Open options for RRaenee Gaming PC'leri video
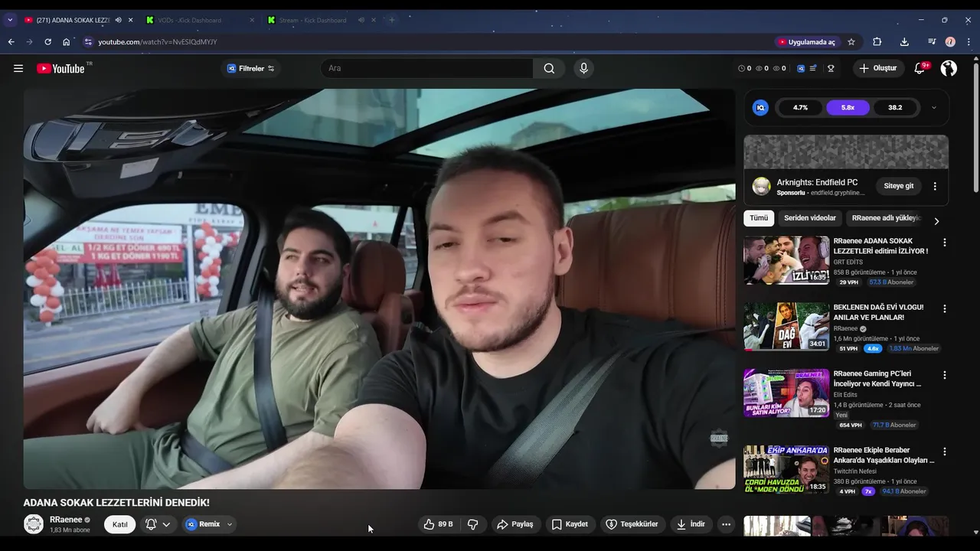Viewport: 980px width, 551px height. pos(944,375)
